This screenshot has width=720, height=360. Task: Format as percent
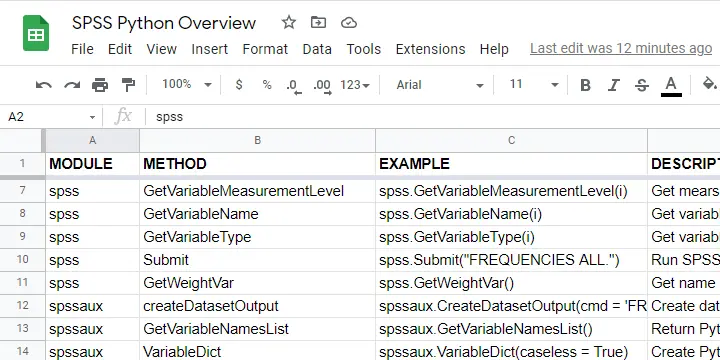click(267, 85)
